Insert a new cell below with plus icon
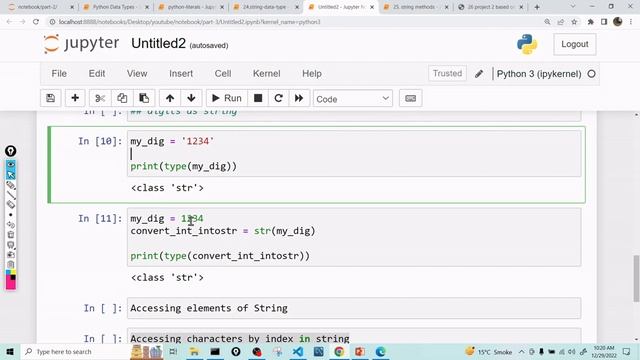This screenshot has height=360, width=640. pos(75,98)
